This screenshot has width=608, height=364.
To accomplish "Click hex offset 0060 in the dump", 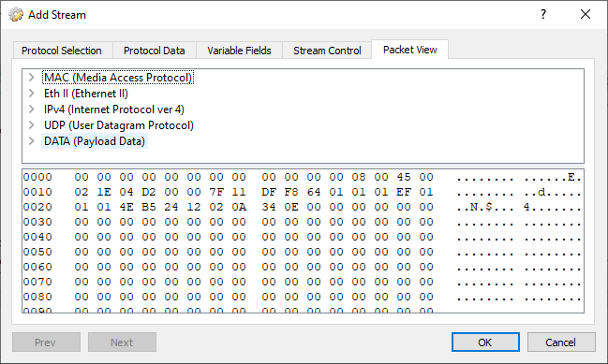I will 37,267.
